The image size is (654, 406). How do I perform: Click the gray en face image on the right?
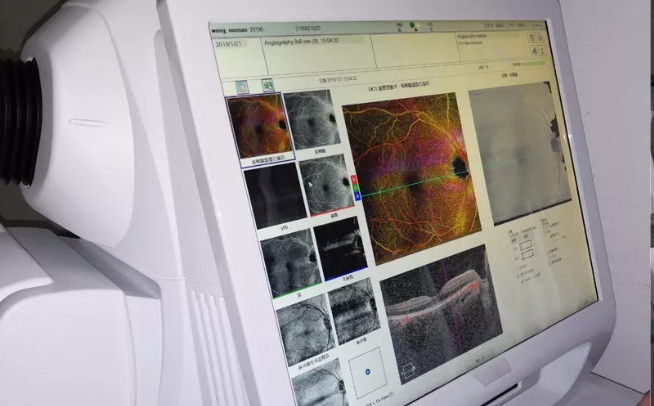pyautogui.click(x=518, y=152)
